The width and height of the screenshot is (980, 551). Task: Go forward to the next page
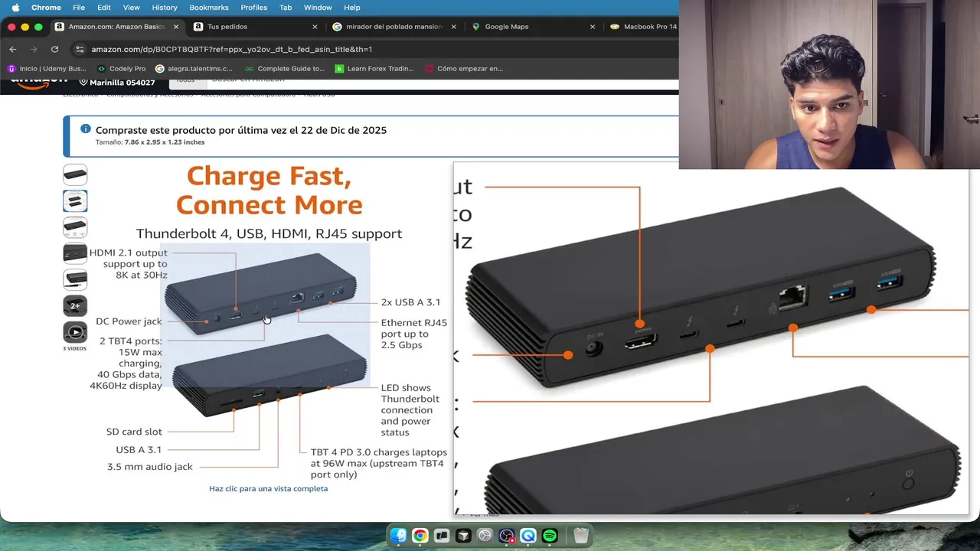pos(33,49)
